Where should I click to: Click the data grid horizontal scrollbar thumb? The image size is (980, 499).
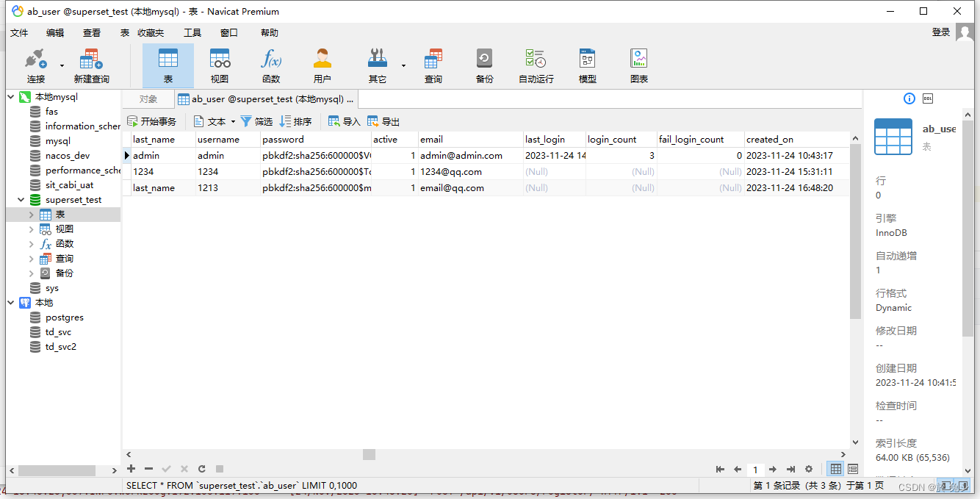pyautogui.click(x=370, y=455)
